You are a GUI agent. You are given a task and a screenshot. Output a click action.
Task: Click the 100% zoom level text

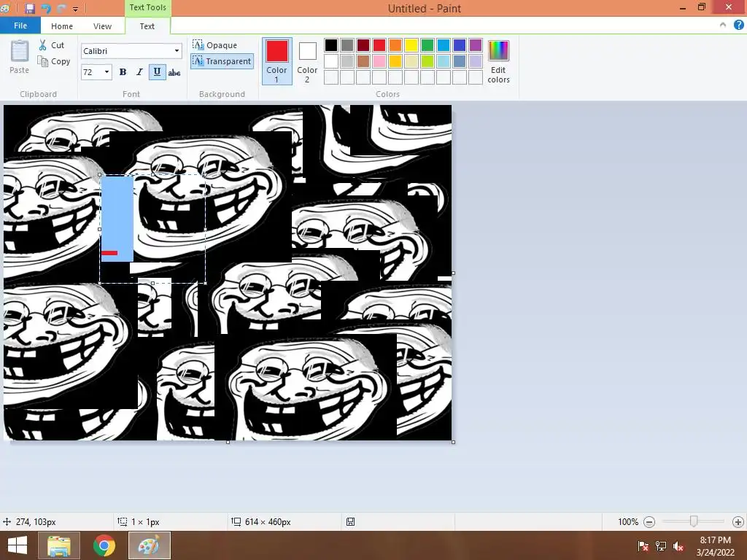pyautogui.click(x=628, y=522)
